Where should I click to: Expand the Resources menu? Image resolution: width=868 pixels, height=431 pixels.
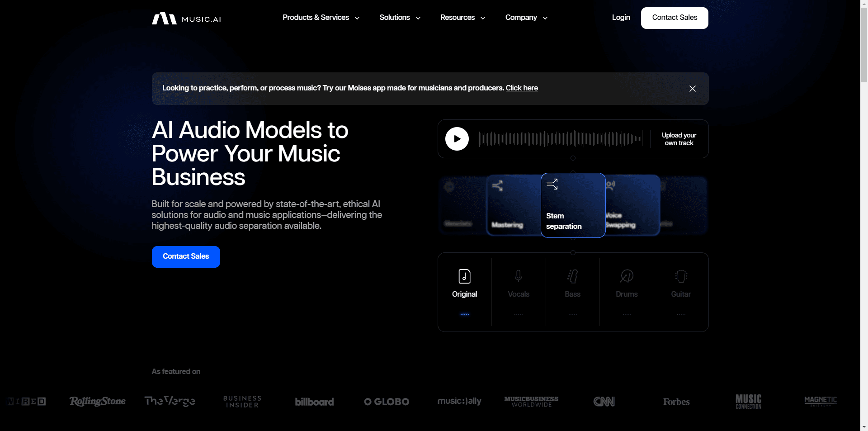tap(463, 18)
